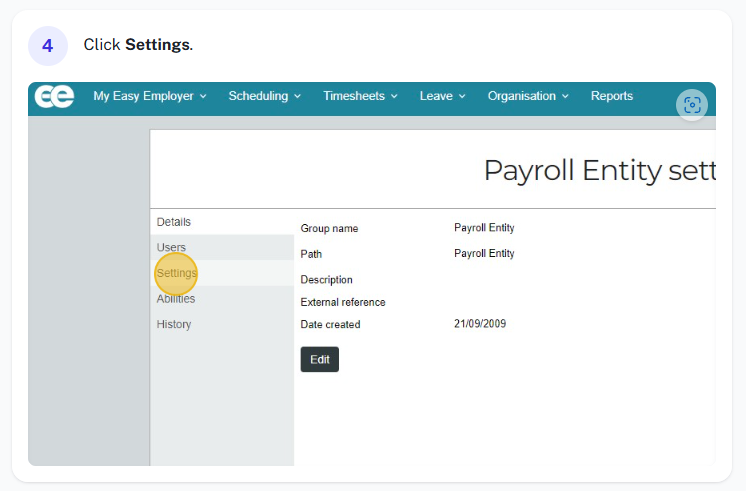Open the Timesheets dropdown menu
The height and width of the screenshot is (491, 746).
coord(360,96)
